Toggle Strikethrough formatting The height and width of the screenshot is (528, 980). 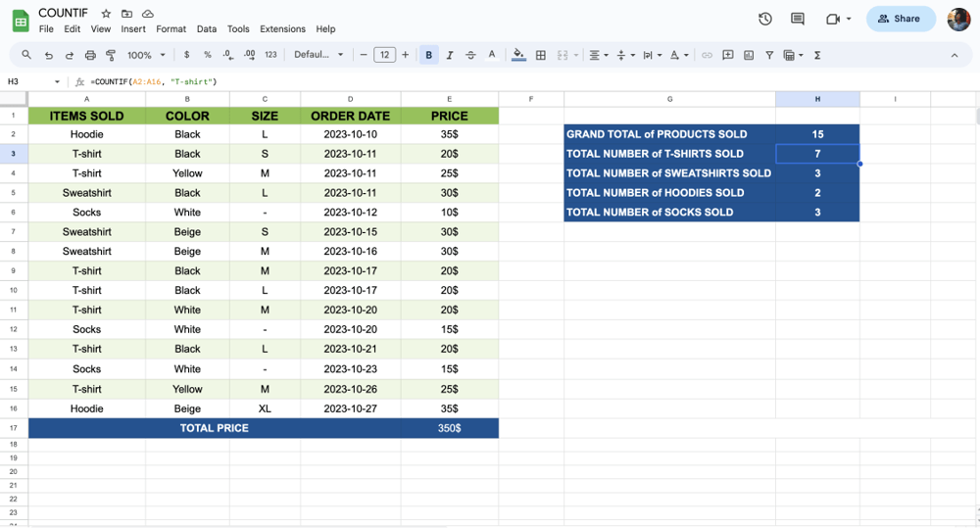470,56
